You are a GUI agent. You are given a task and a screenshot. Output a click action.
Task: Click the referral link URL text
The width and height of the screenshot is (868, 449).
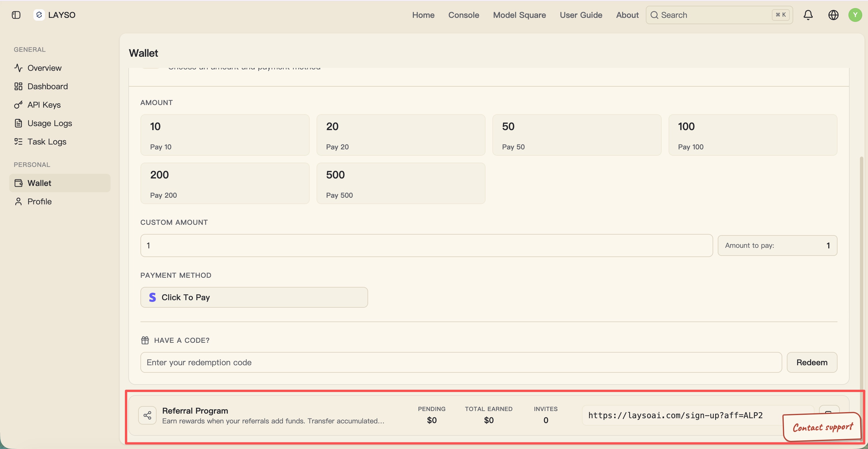(x=675, y=415)
